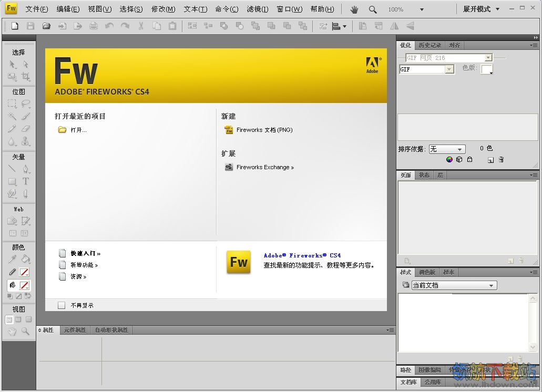The height and width of the screenshot is (392, 542).
Task: Select the Slice tool under Web
Action: [x=26, y=221]
